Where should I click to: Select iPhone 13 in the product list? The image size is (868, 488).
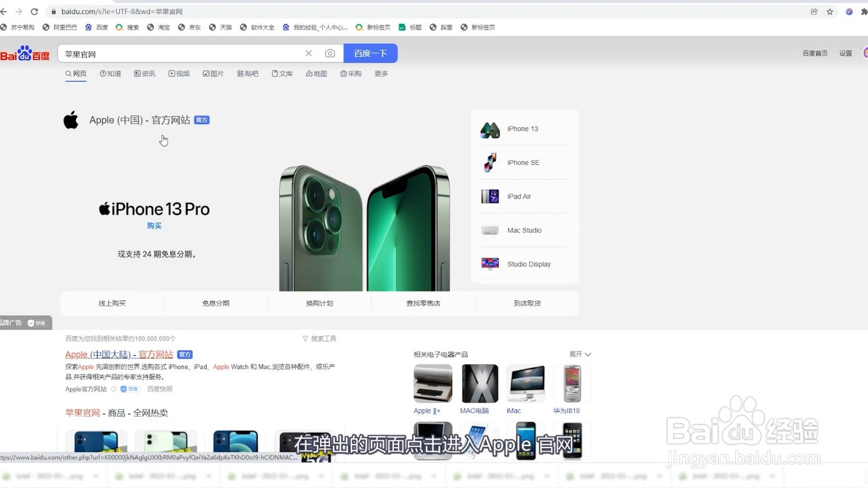point(525,129)
